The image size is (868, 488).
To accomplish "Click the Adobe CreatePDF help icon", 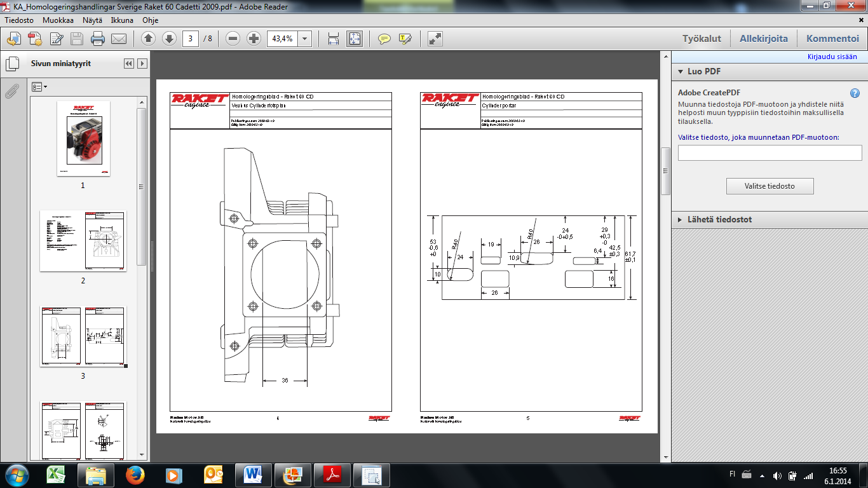I will (x=855, y=93).
